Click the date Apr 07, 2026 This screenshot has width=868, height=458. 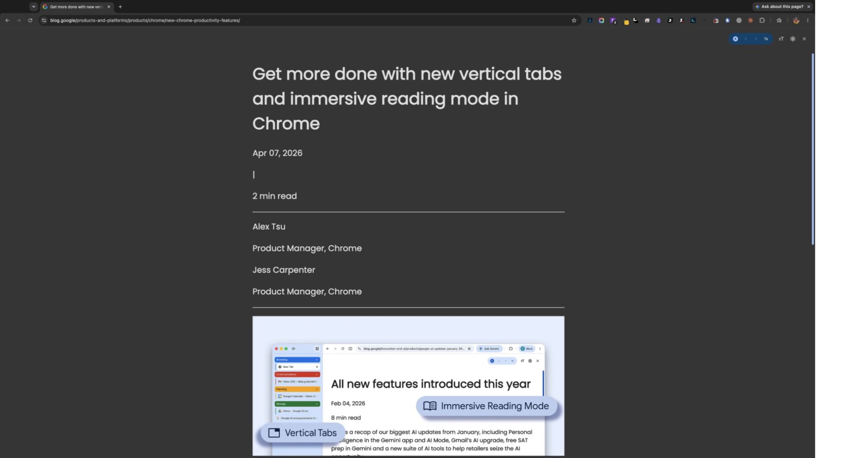pos(277,153)
